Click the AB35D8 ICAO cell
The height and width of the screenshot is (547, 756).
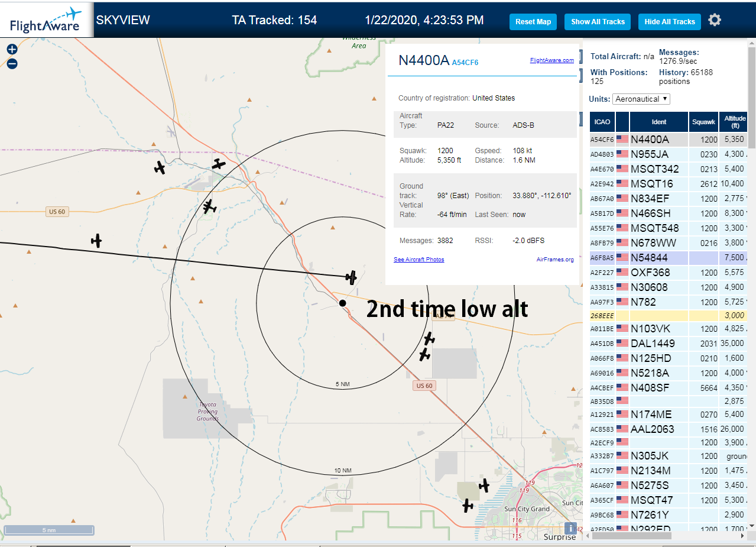point(602,401)
